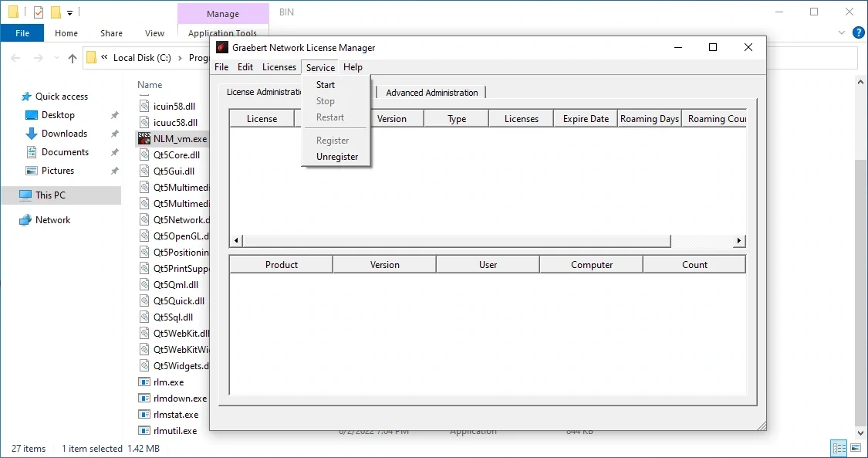Open the Manage tab in Explorer
The height and width of the screenshot is (458, 868).
point(223,14)
